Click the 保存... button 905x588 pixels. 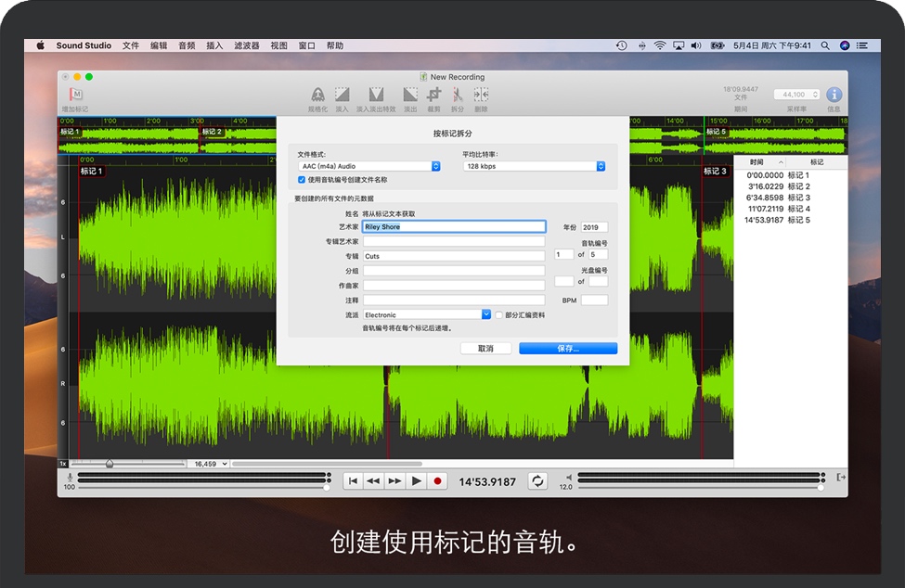[x=567, y=349]
